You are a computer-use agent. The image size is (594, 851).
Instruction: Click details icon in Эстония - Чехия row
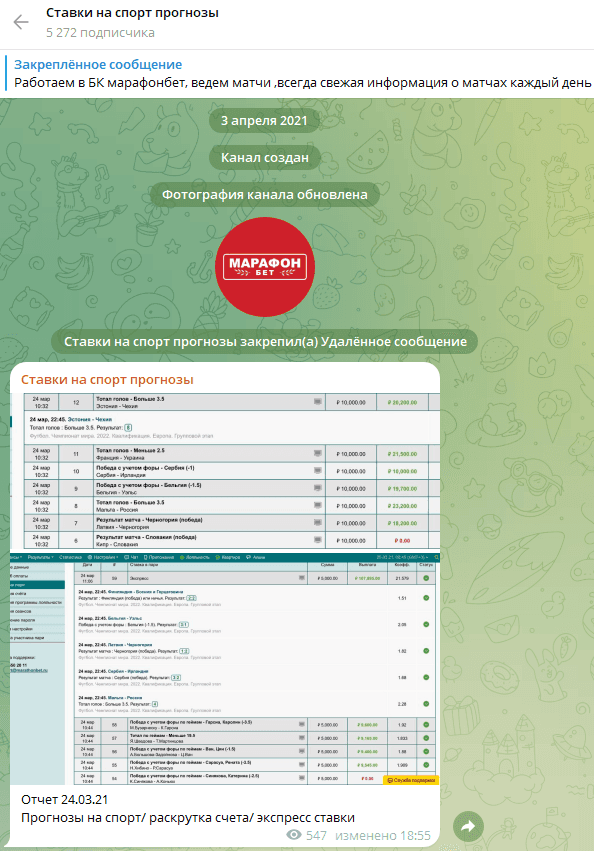coord(318,402)
